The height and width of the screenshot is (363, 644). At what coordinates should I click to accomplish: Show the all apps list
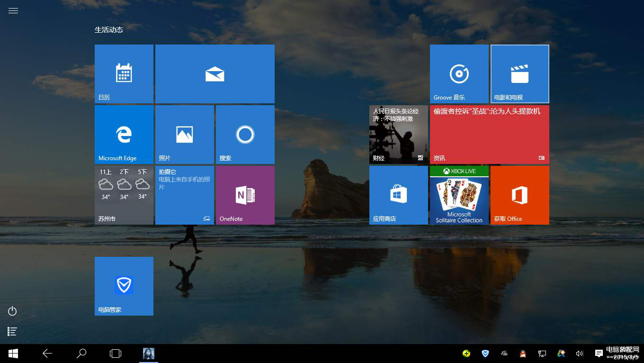(12, 331)
